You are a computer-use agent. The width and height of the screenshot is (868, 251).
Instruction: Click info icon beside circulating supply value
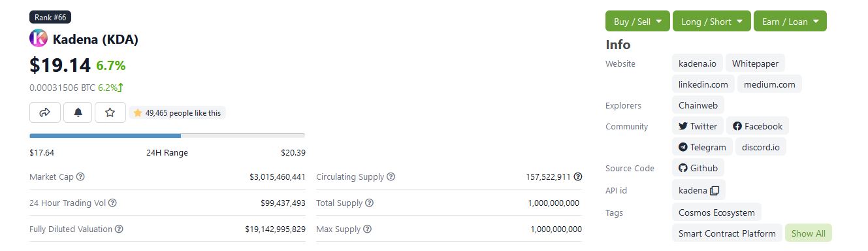click(x=578, y=176)
